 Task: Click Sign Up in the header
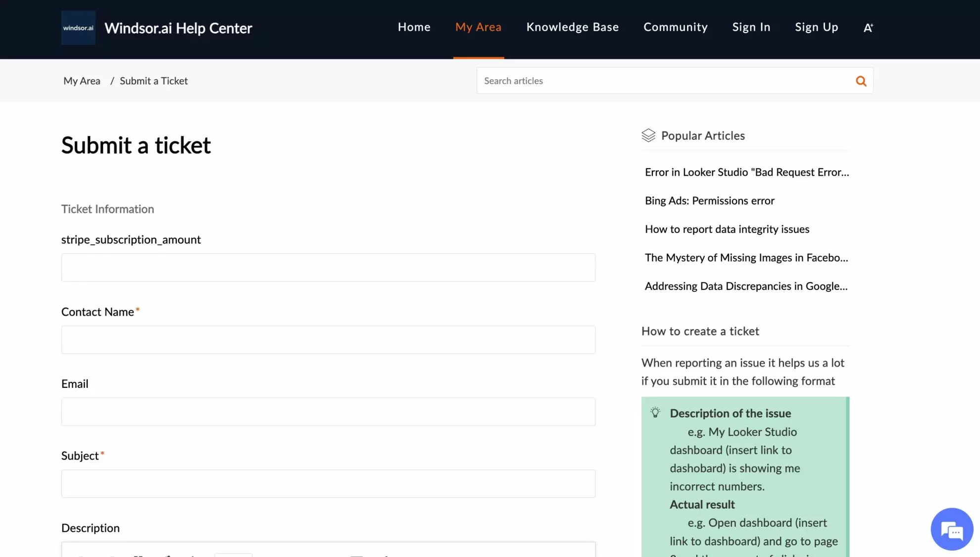click(x=816, y=27)
